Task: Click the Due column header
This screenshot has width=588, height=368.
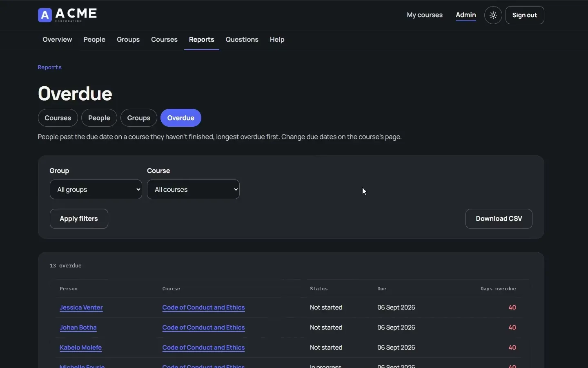Action: point(382,289)
